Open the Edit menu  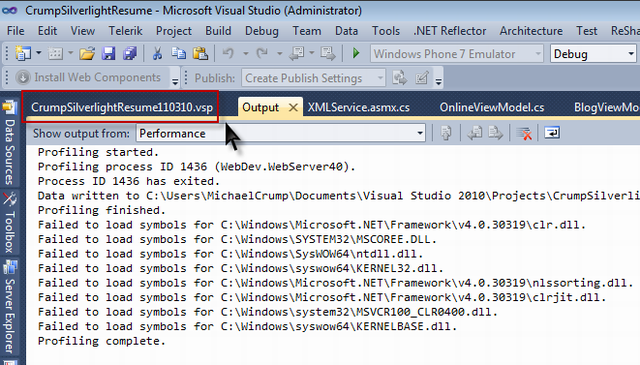point(47,31)
